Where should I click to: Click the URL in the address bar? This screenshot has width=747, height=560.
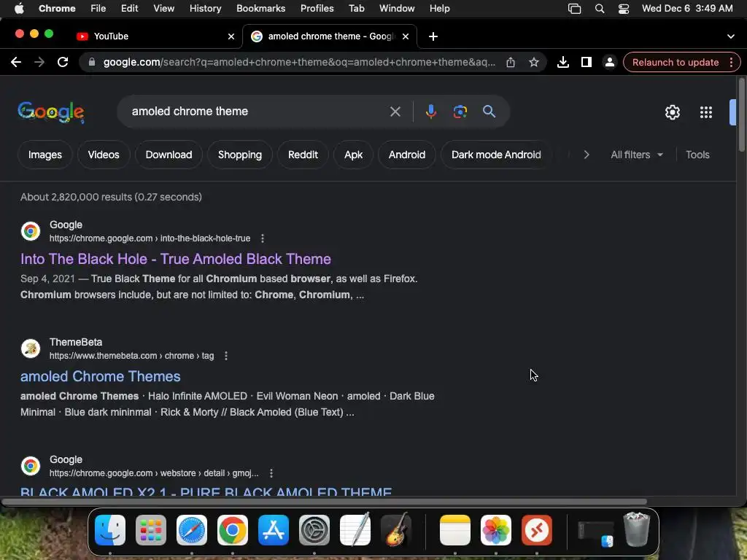(299, 63)
